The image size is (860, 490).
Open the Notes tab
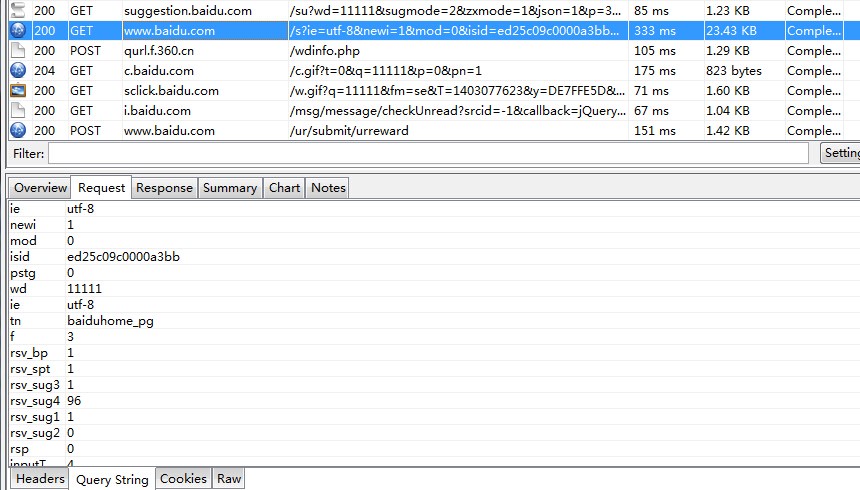328,188
